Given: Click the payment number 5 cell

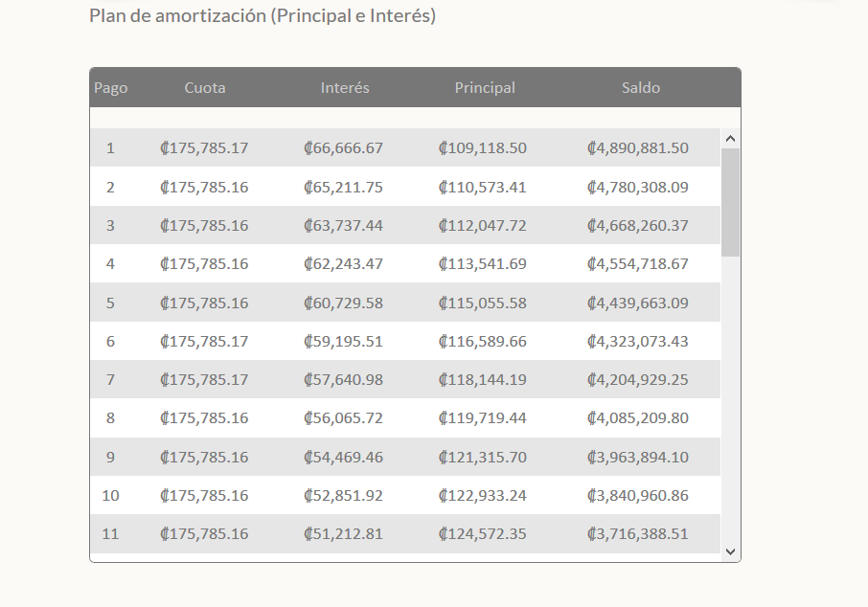Looking at the screenshot, I should 110,303.
